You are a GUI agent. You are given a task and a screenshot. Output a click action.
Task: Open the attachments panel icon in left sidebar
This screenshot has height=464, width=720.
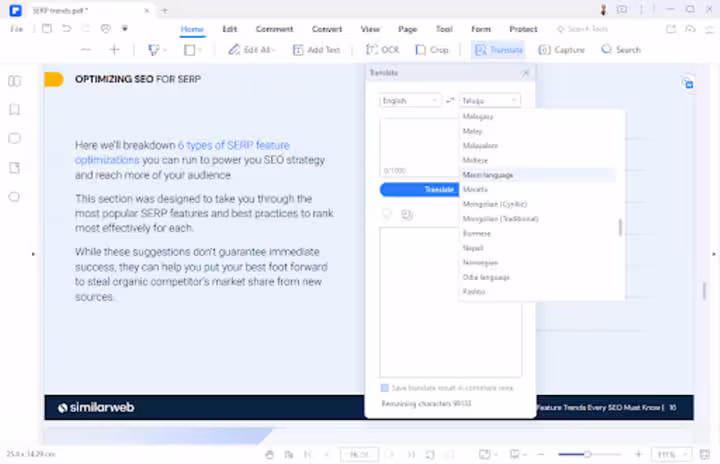(x=14, y=168)
